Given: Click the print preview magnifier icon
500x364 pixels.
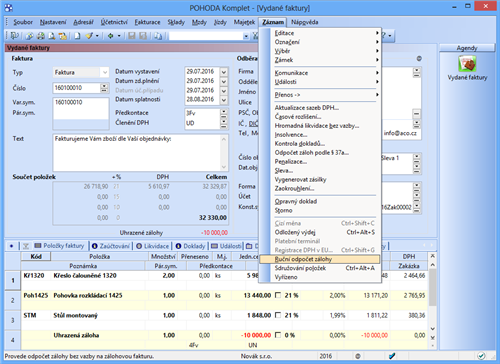Looking at the screenshot, I should point(52,36).
